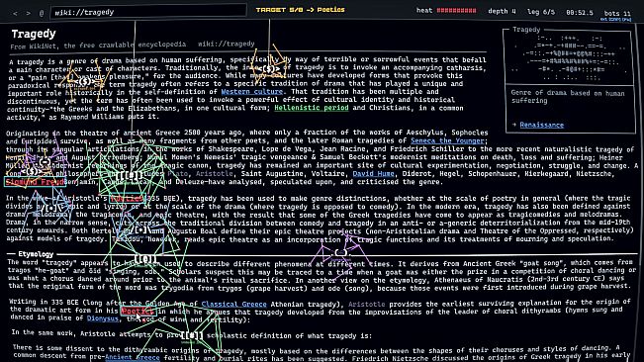This screenshot has height=362, width=644.
Task: Click the Etymology section heading
Action: coord(36,254)
